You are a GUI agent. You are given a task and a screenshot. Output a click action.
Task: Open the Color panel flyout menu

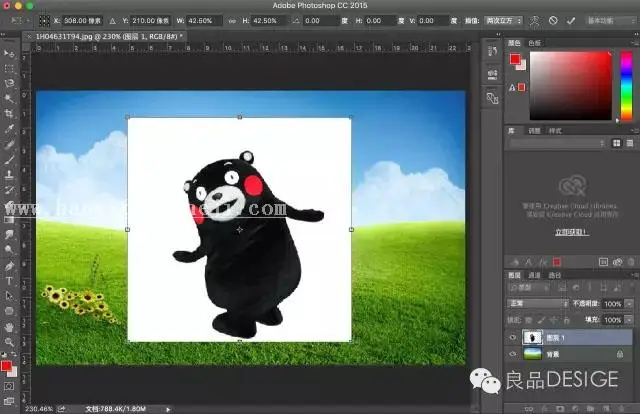pyautogui.click(x=634, y=42)
